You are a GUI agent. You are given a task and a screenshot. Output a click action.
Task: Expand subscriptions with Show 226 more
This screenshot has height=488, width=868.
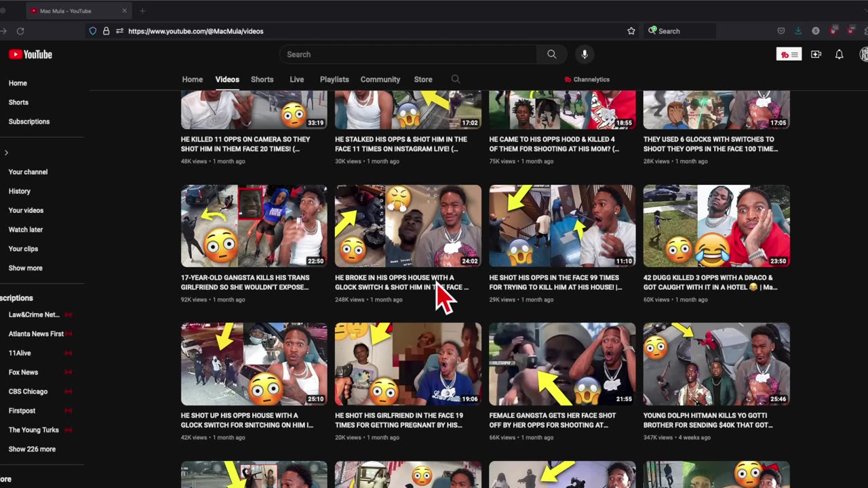32,449
